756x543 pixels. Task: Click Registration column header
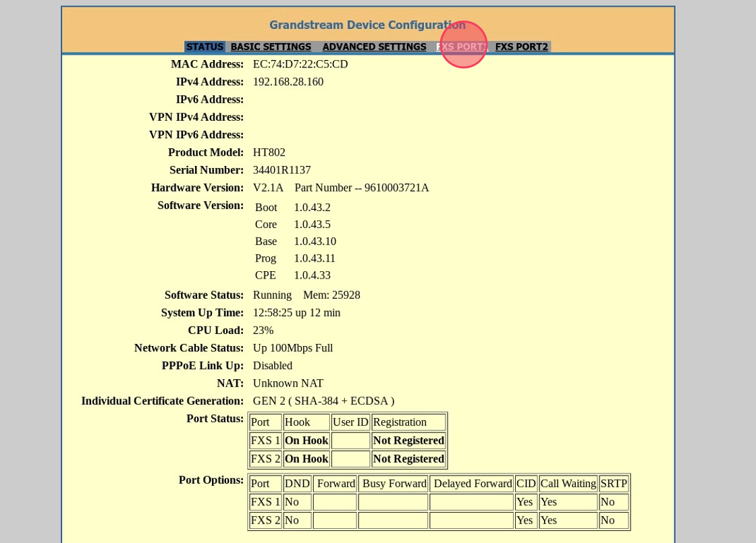click(409, 422)
